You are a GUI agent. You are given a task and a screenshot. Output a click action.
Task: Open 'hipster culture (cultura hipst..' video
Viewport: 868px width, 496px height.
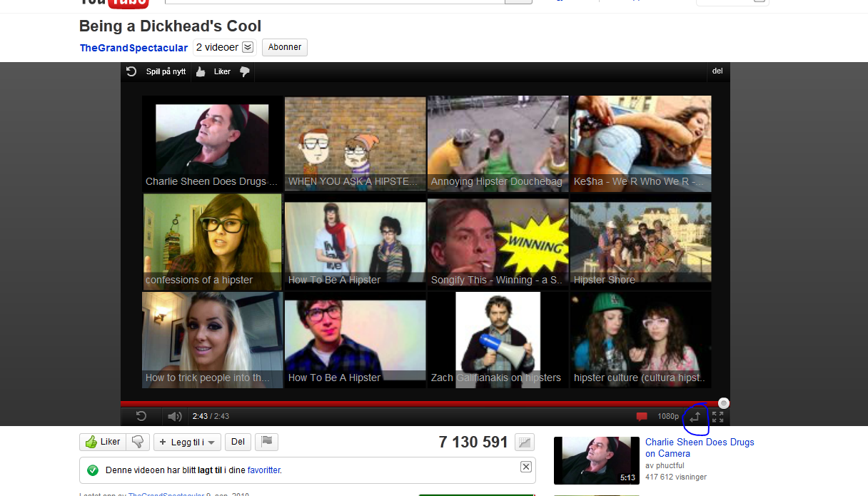click(x=640, y=339)
